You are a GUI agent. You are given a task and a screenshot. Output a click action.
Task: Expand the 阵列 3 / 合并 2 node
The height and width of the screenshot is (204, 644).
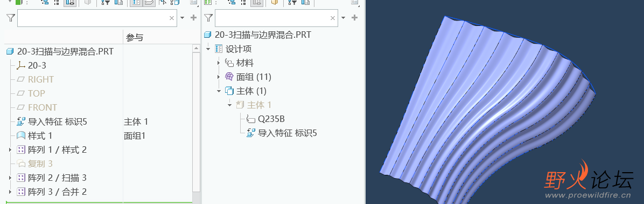[10, 192]
